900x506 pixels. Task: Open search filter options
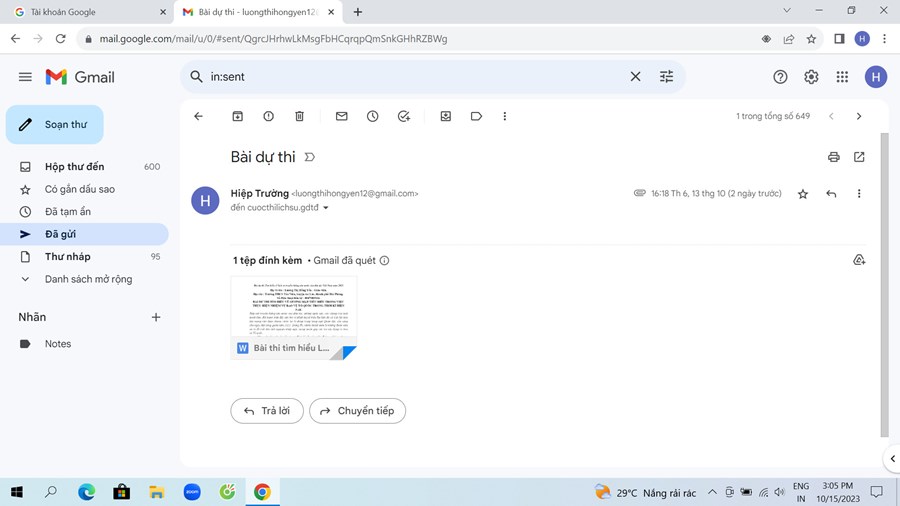pyautogui.click(x=666, y=77)
